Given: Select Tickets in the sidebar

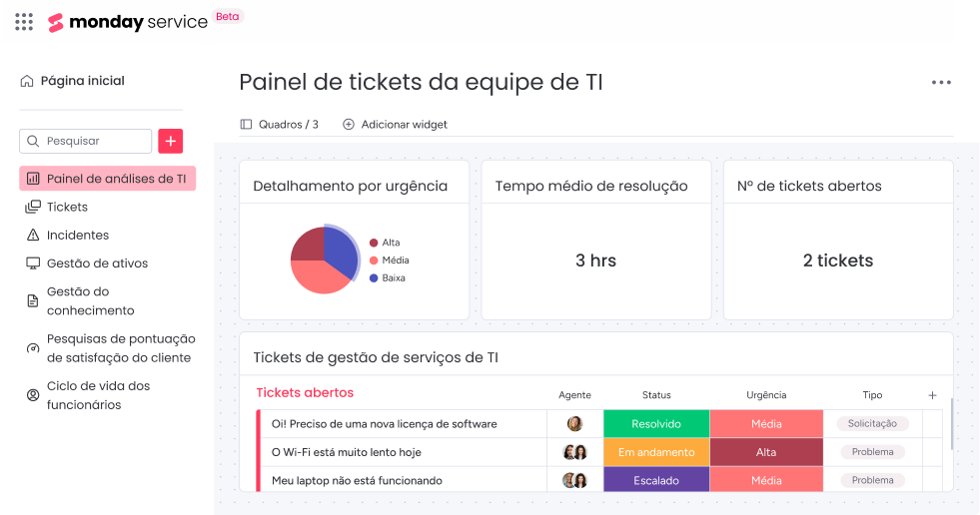Looking at the screenshot, I should [x=67, y=207].
